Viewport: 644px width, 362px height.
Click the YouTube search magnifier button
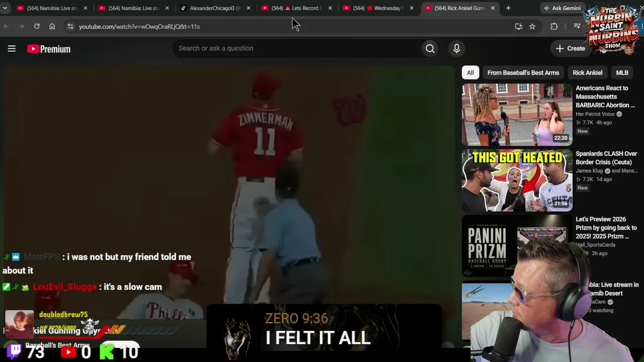(x=430, y=48)
